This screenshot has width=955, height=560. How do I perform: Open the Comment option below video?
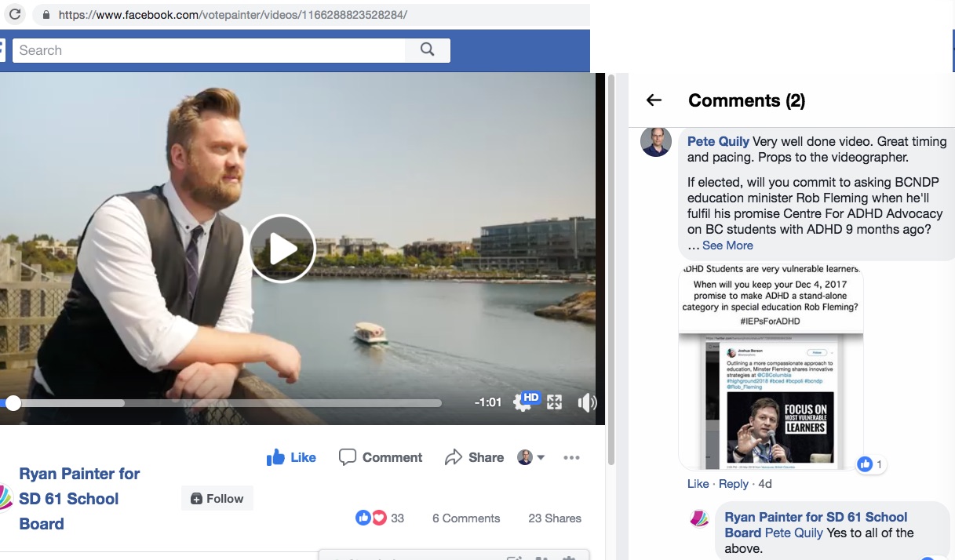point(381,457)
